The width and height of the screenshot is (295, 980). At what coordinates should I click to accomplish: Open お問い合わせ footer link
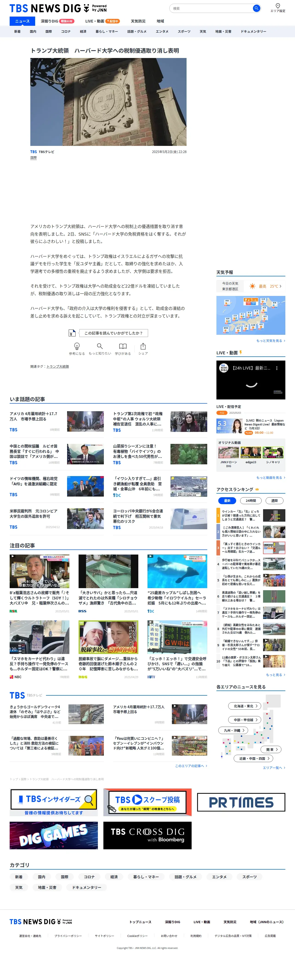coord(169,936)
